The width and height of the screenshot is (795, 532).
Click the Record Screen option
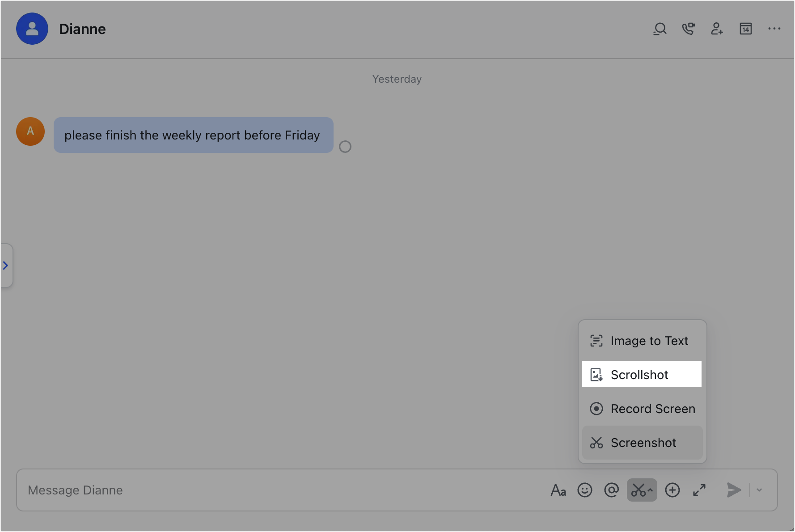pyautogui.click(x=643, y=409)
